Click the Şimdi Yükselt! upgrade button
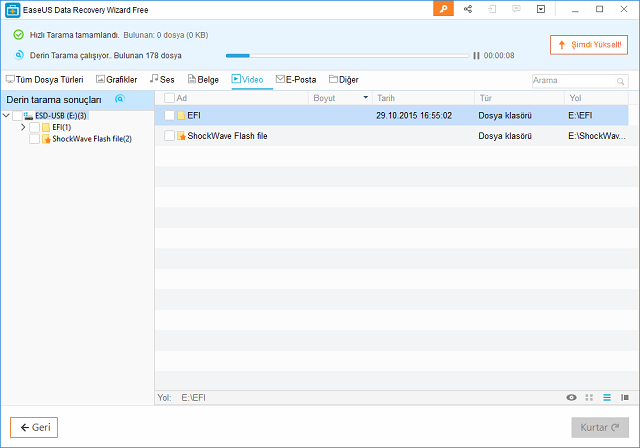Image resolution: width=640 pixels, height=448 pixels. (x=588, y=45)
